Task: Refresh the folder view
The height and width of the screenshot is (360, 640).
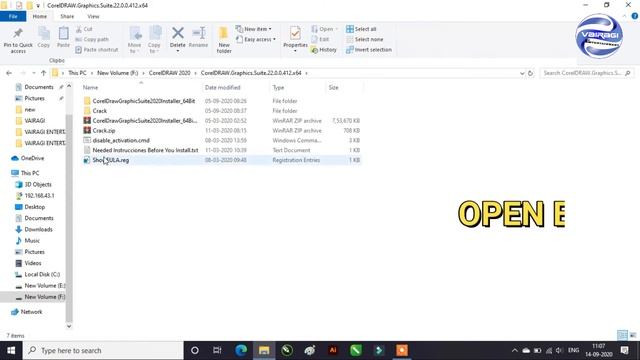Action: point(530,73)
